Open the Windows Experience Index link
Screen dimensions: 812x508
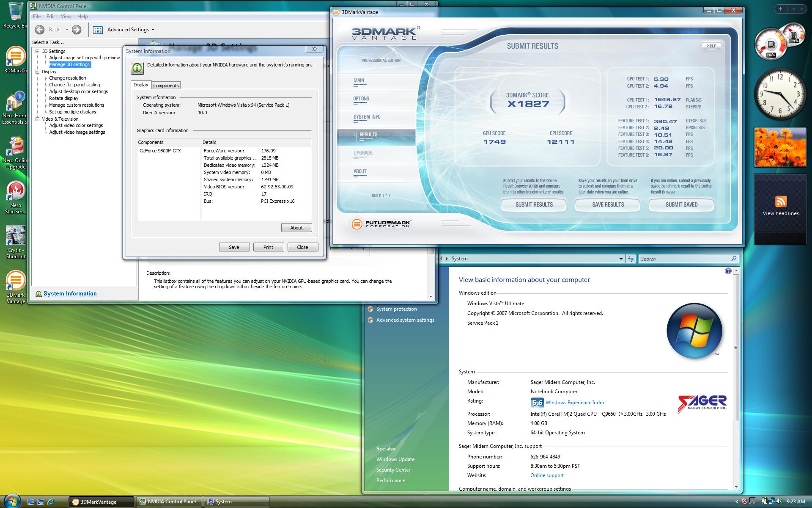point(575,403)
